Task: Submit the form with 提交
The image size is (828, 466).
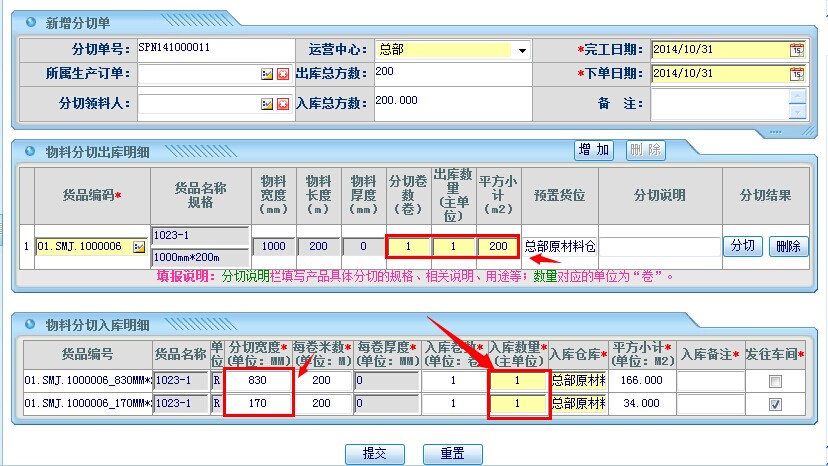Action: (x=373, y=453)
